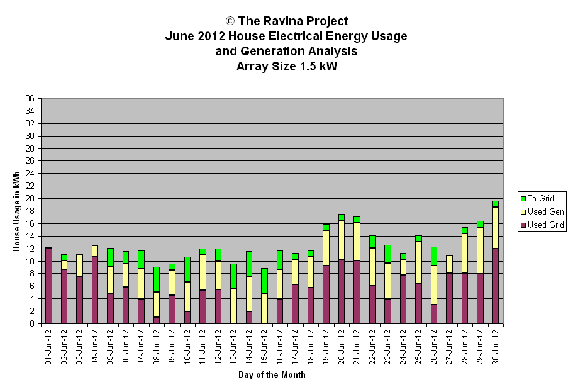Click the green To Grid segment for 05-Jun-12

point(110,258)
